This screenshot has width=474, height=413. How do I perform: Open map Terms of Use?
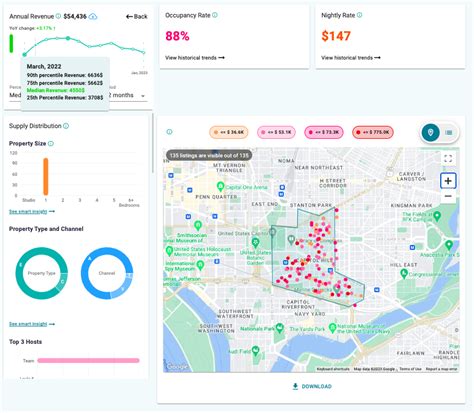coord(410,369)
